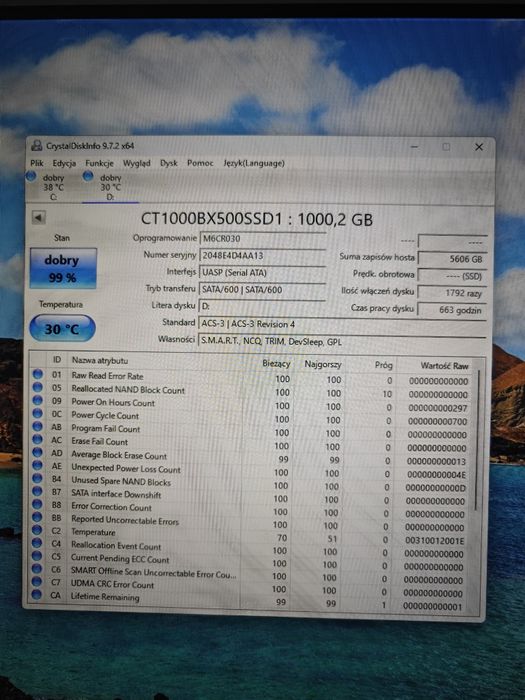Click the Standard field ACS-3 Revision 4
The image size is (525, 700).
pyautogui.click(x=342, y=324)
